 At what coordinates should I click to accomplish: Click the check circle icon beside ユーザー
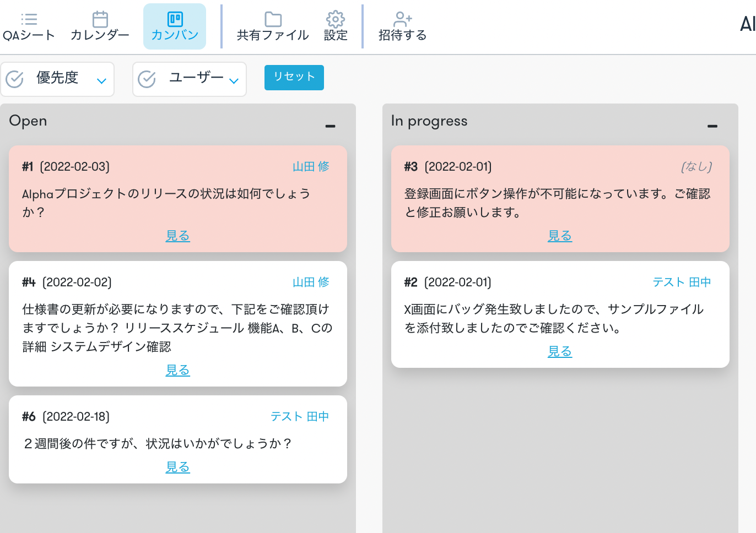[x=147, y=79]
